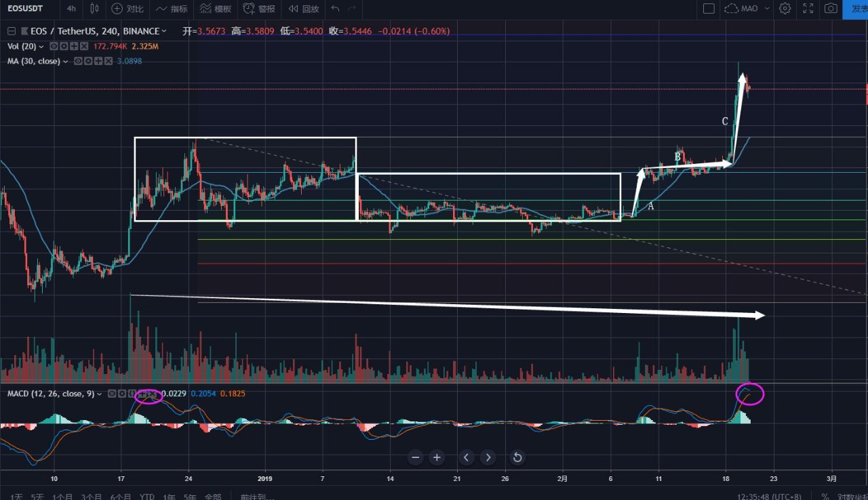
Task: Open the layout selection square icon
Action: pyautogui.click(x=709, y=9)
